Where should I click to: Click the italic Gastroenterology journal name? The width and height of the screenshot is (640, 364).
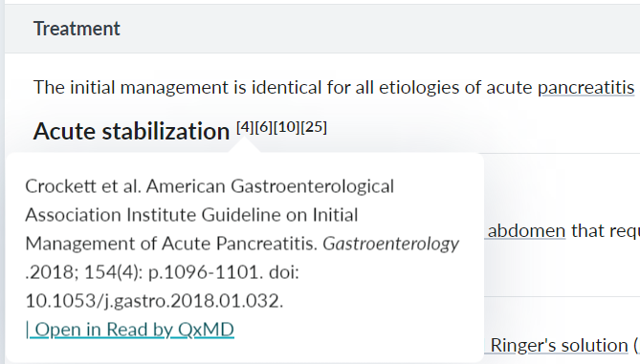391,244
